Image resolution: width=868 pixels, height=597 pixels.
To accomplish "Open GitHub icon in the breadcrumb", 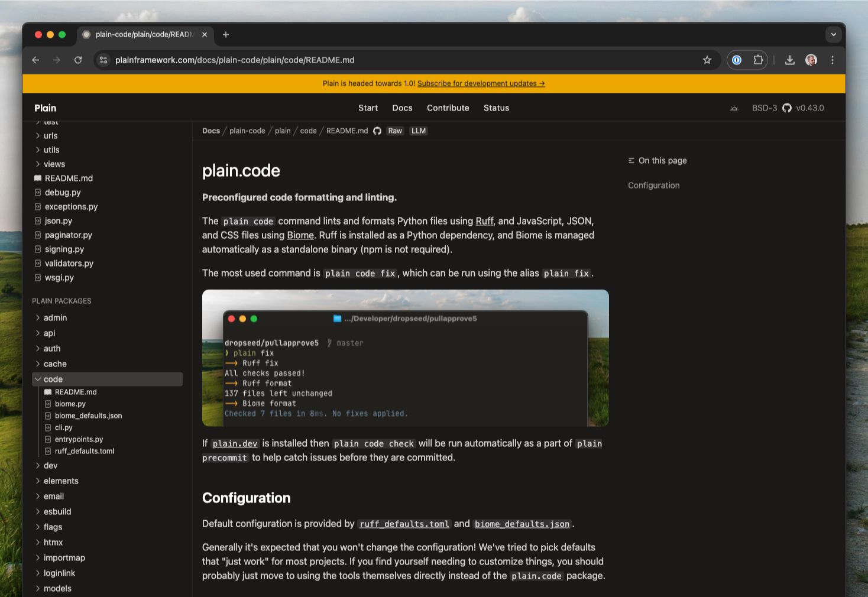I will [377, 131].
